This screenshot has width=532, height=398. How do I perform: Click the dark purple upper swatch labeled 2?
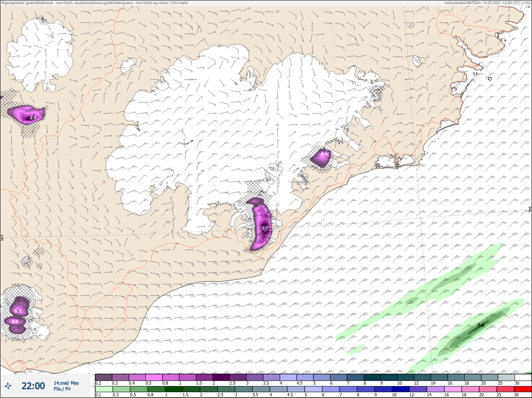coord(222,377)
